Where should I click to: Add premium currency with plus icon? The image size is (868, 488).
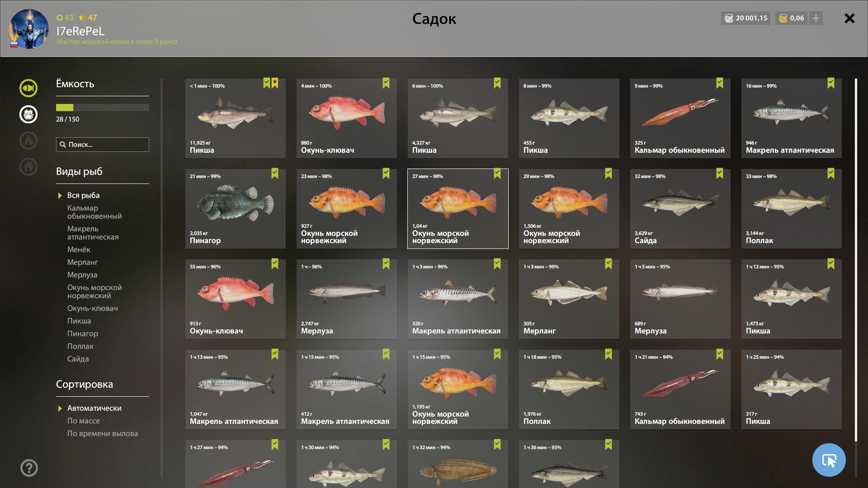(816, 18)
